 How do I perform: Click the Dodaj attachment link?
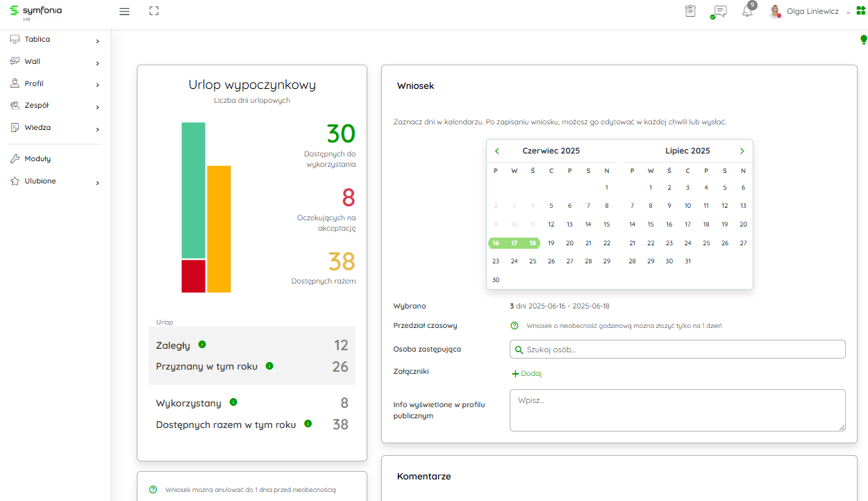[x=527, y=373]
